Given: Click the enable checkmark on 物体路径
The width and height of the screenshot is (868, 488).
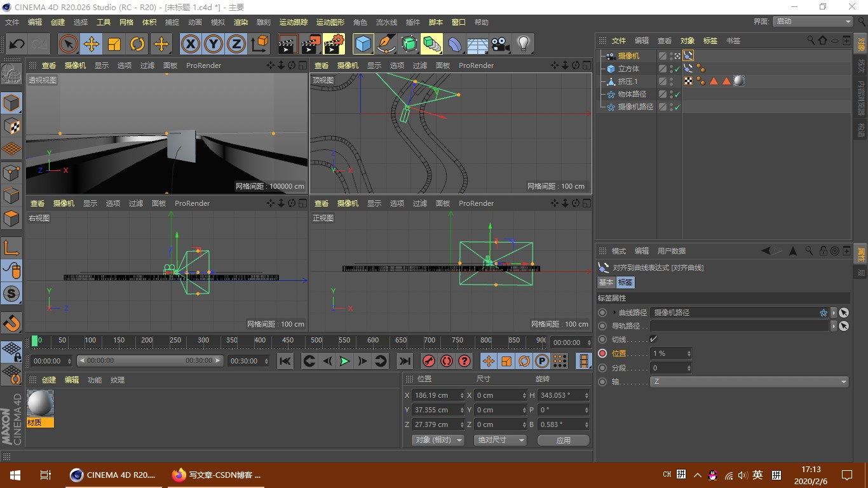Looking at the screenshot, I should coord(676,93).
